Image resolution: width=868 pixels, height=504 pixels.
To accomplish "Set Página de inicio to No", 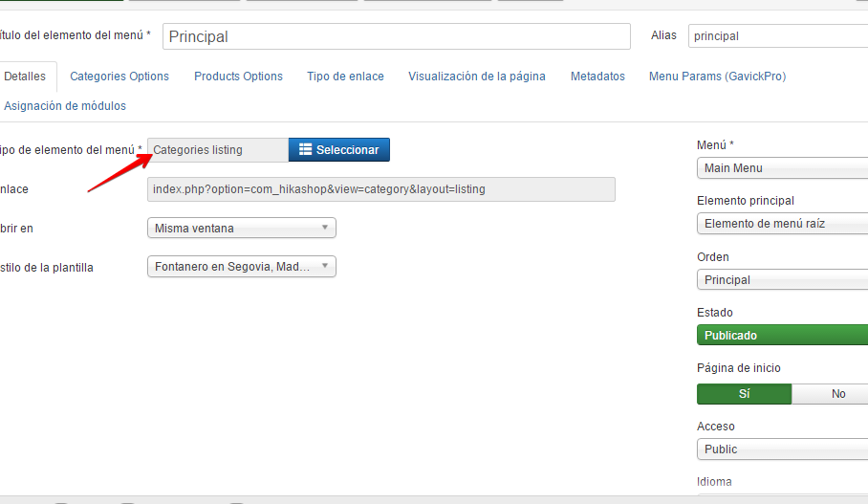I will pyautogui.click(x=830, y=394).
